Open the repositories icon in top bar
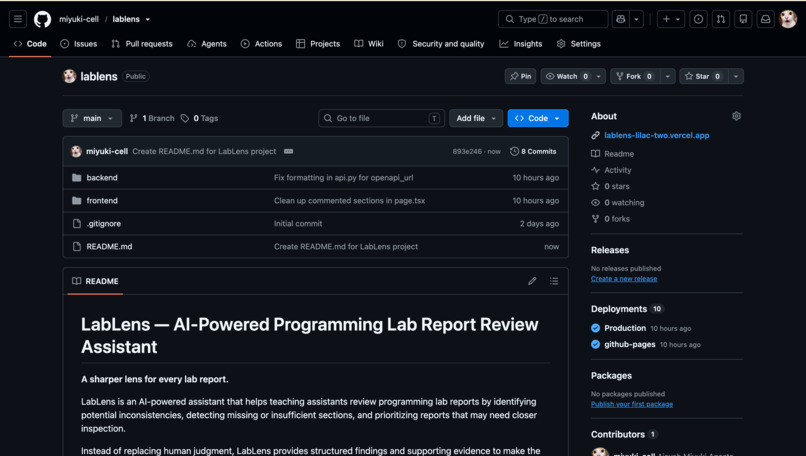Viewport: 806px width, 456px height. click(x=743, y=19)
